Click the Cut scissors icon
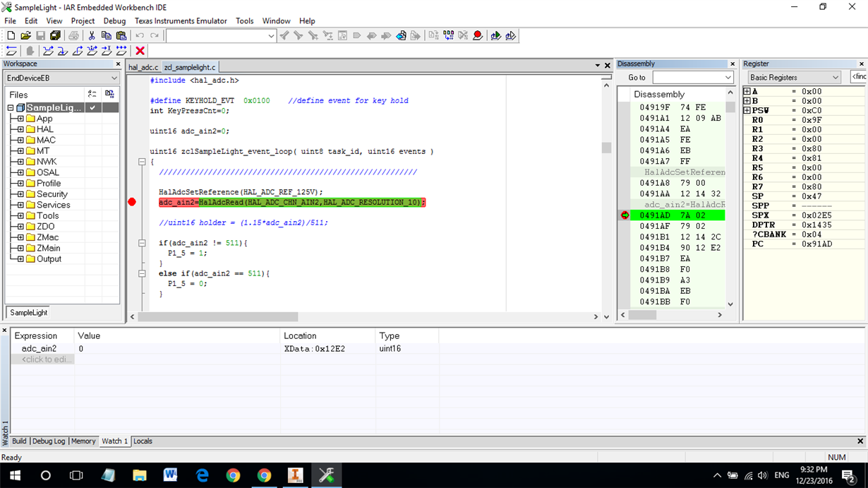 click(91, 35)
